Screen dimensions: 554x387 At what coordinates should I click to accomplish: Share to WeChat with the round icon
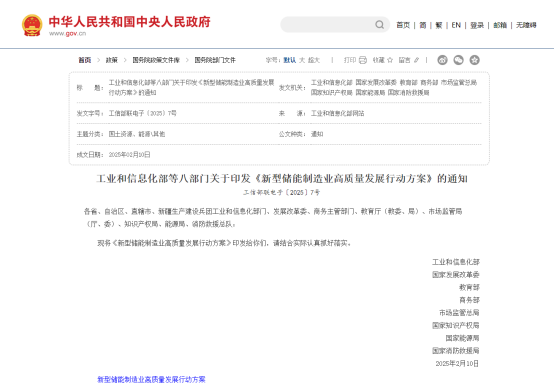(x=459, y=60)
